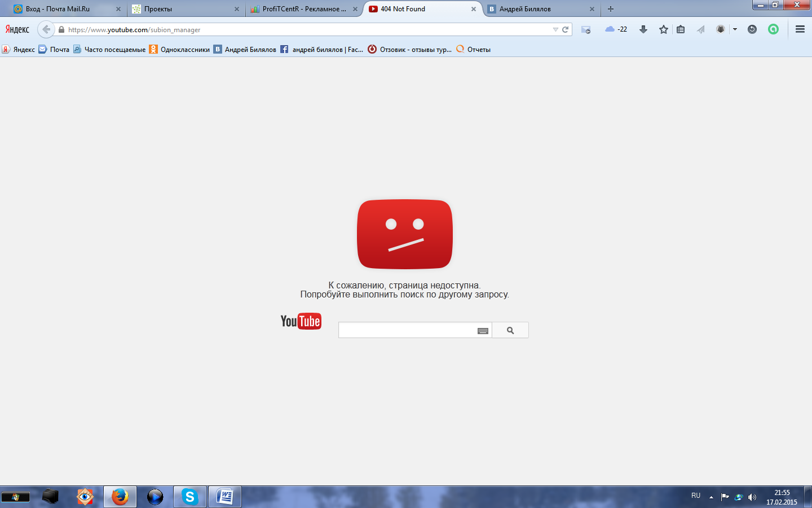Select the 404 Not Found tab
This screenshot has width=812, height=508.
[422, 9]
